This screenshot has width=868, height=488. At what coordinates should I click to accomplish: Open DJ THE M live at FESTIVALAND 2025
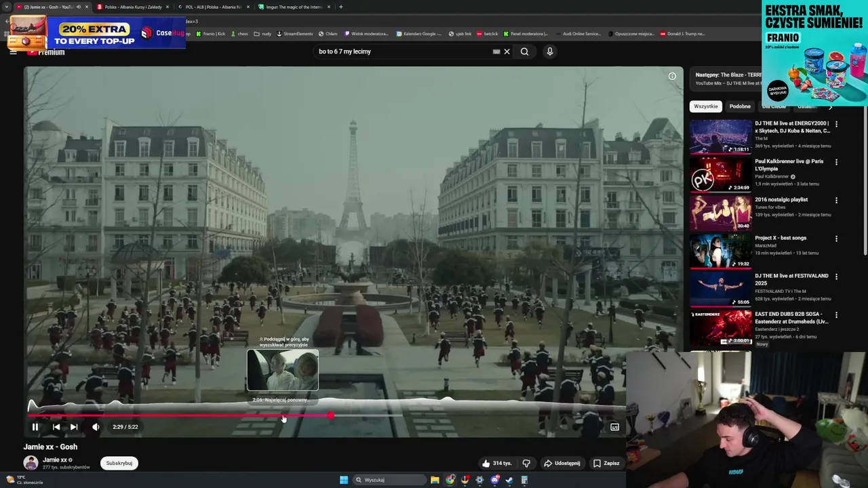(x=791, y=279)
